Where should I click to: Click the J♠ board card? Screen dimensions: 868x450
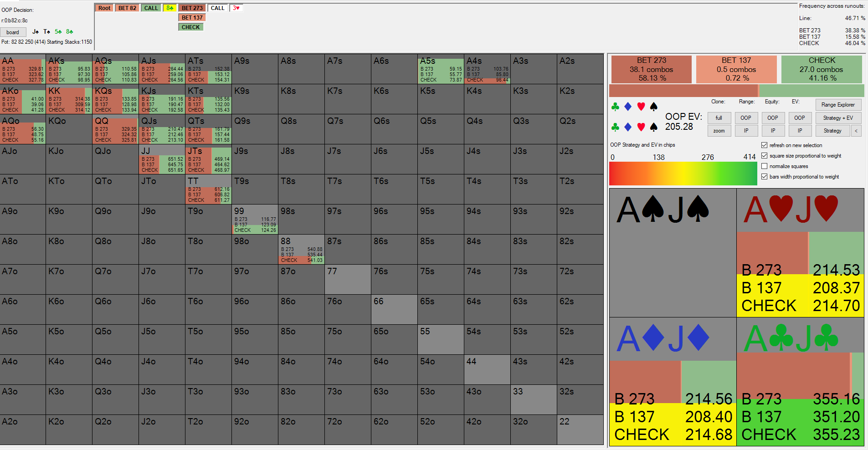[36, 32]
